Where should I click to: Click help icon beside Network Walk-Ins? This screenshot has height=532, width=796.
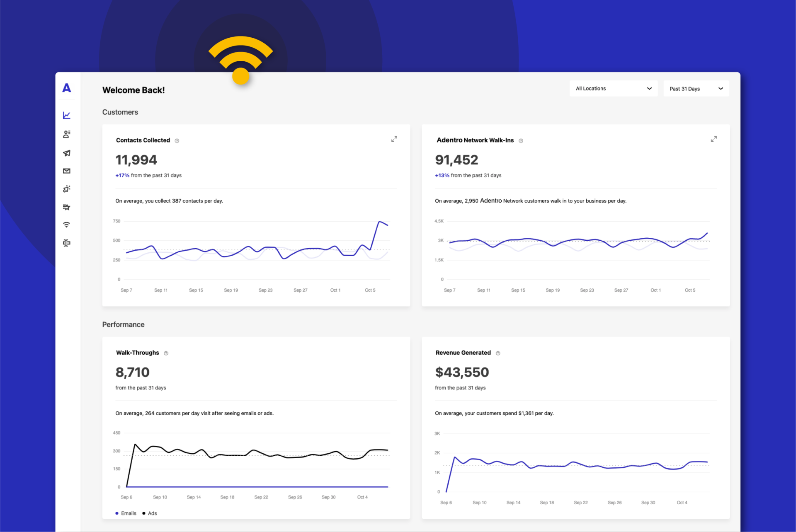[x=521, y=141]
